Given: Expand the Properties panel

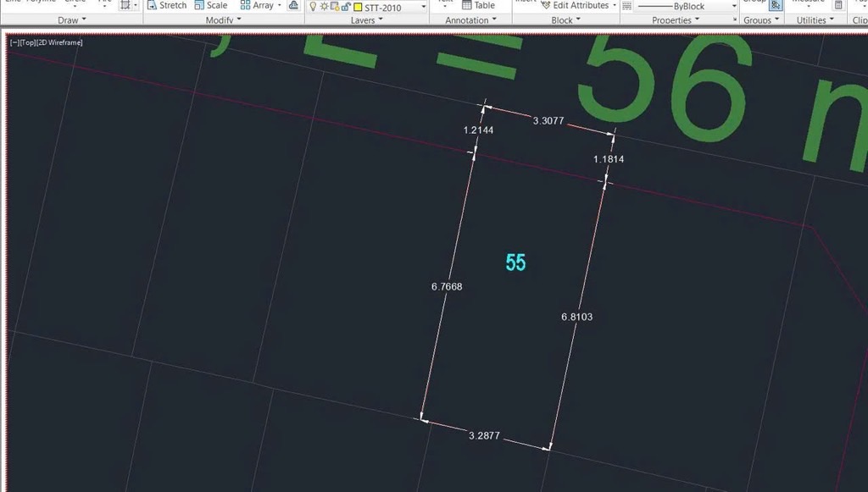Looking at the screenshot, I should click(676, 20).
